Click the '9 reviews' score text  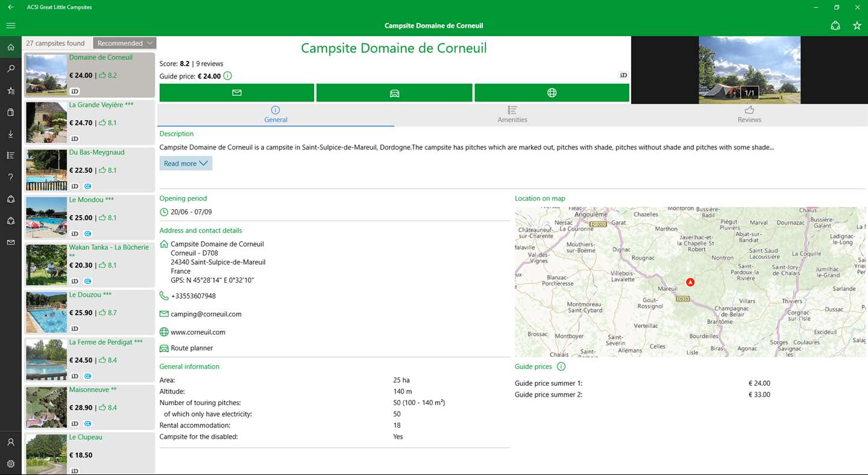[x=210, y=63]
